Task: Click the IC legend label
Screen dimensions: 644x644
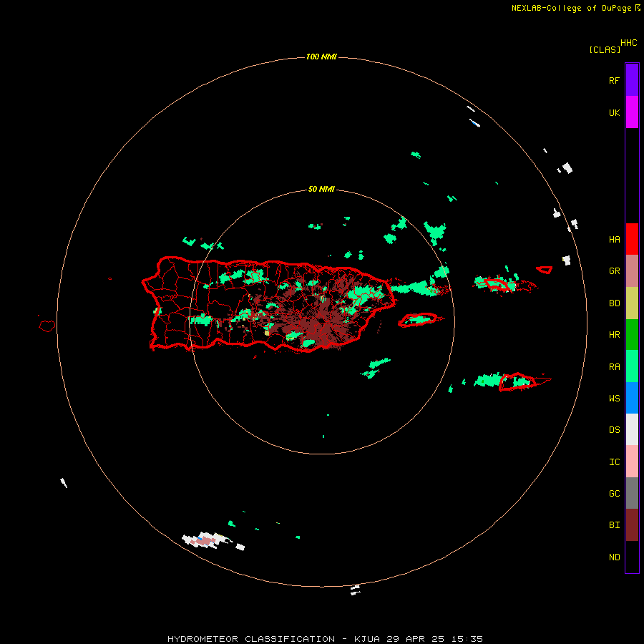Action: coord(614,462)
